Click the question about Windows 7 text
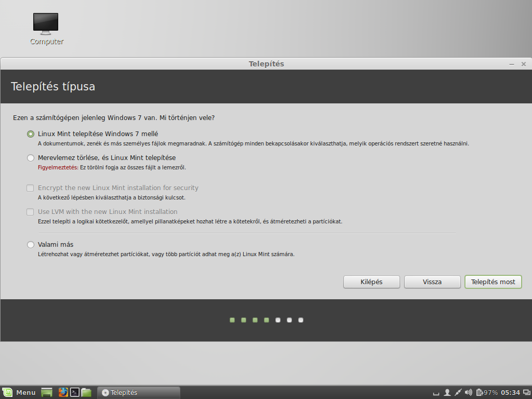Screen dimensions: 532x399 [114, 118]
